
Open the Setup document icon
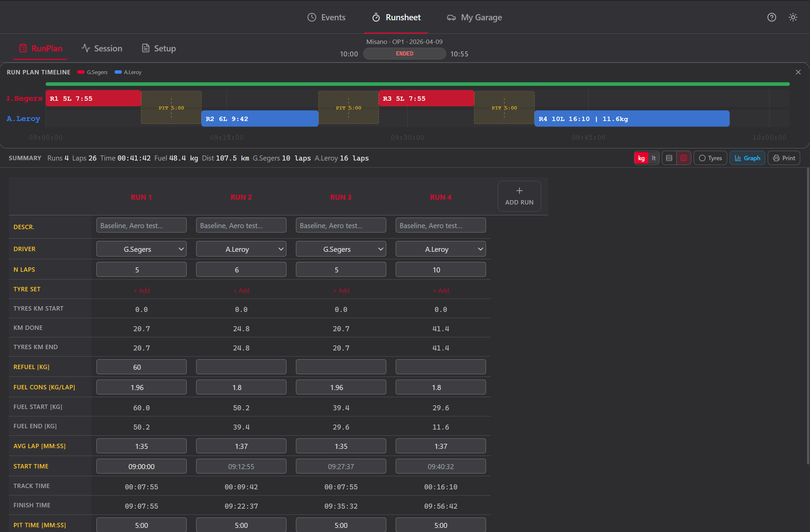coord(146,48)
